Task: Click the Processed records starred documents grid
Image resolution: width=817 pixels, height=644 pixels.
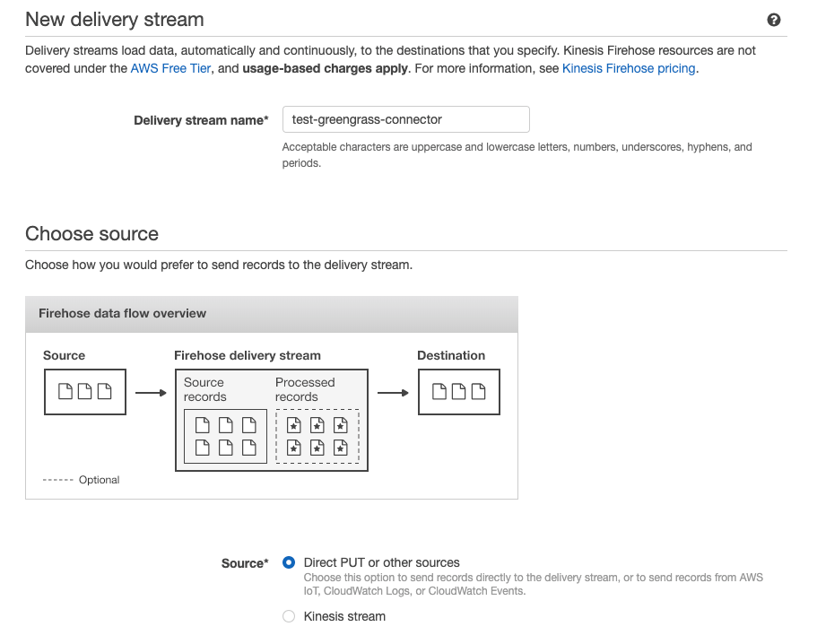Action: (x=317, y=437)
